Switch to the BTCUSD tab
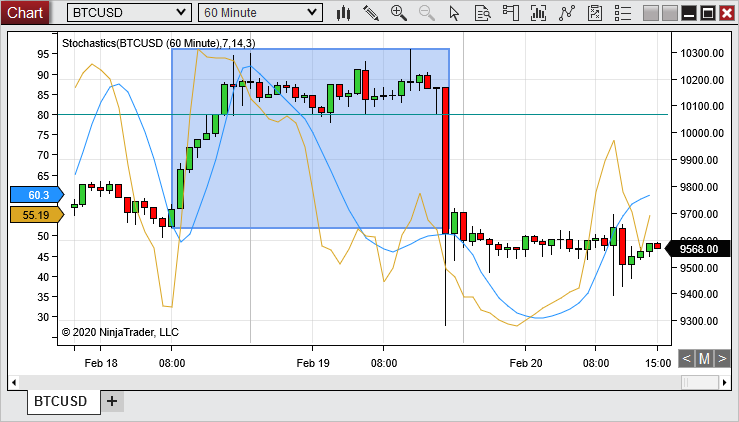Image resolution: width=739 pixels, height=422 pixels. (x=61, y=401)
